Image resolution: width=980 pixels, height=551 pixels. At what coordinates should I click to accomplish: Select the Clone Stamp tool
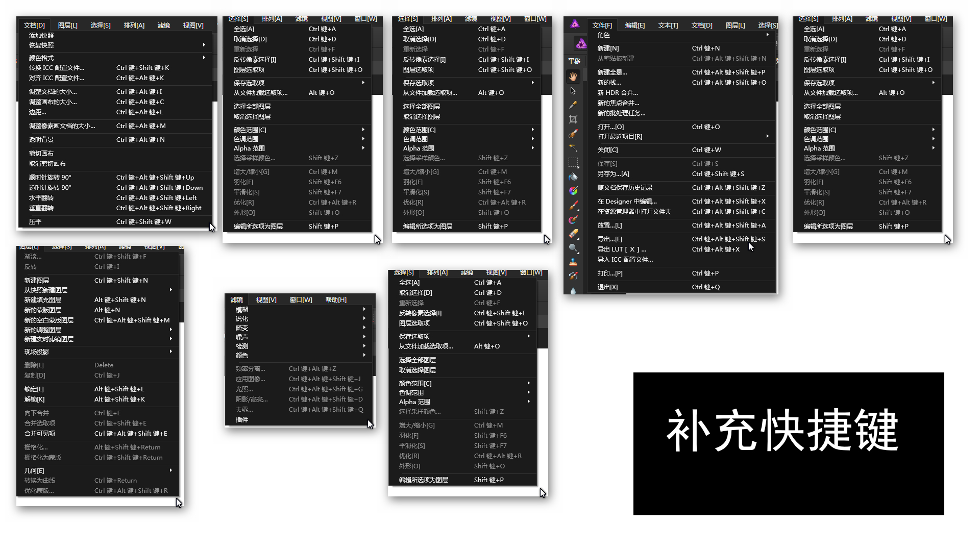[x=573, y=263]
